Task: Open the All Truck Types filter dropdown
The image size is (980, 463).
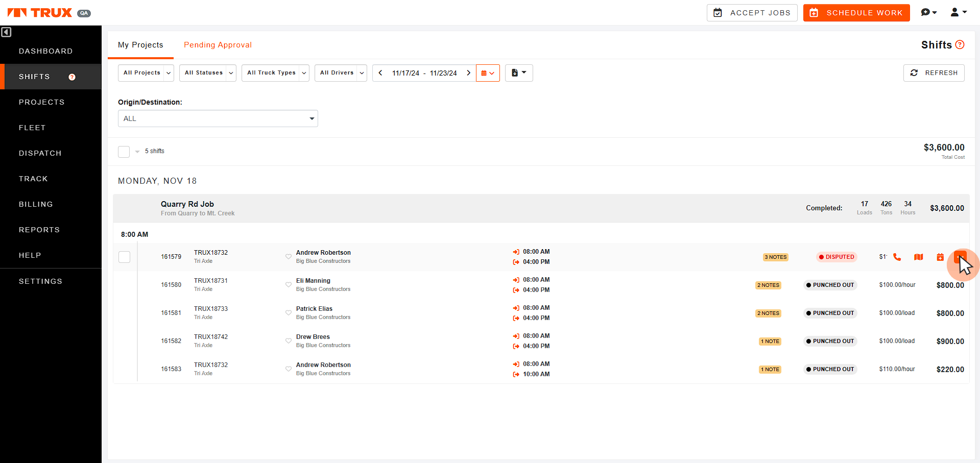Action: (x=275, y=73)
